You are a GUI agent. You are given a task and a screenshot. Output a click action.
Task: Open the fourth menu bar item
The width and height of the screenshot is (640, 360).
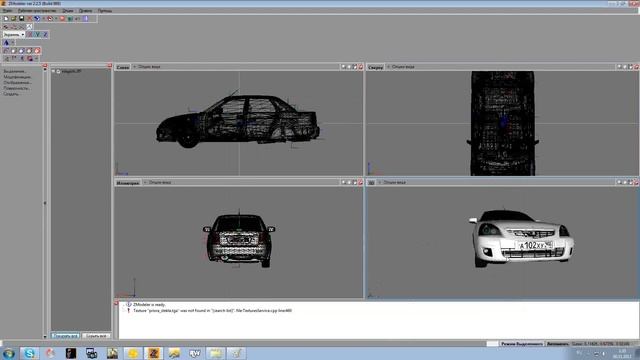click(85, 11)
